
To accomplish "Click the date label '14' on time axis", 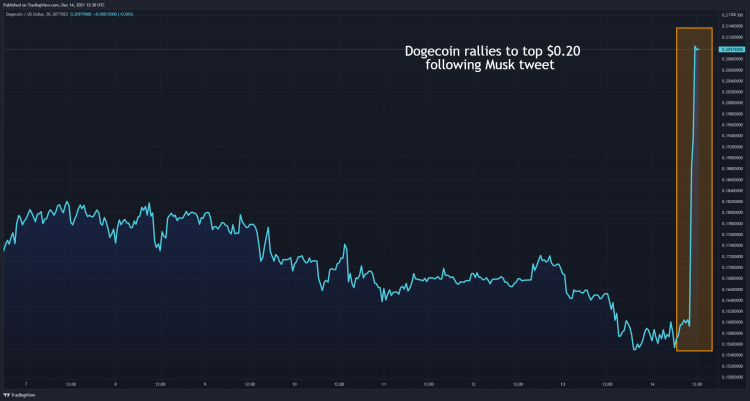I will point(652,384).
